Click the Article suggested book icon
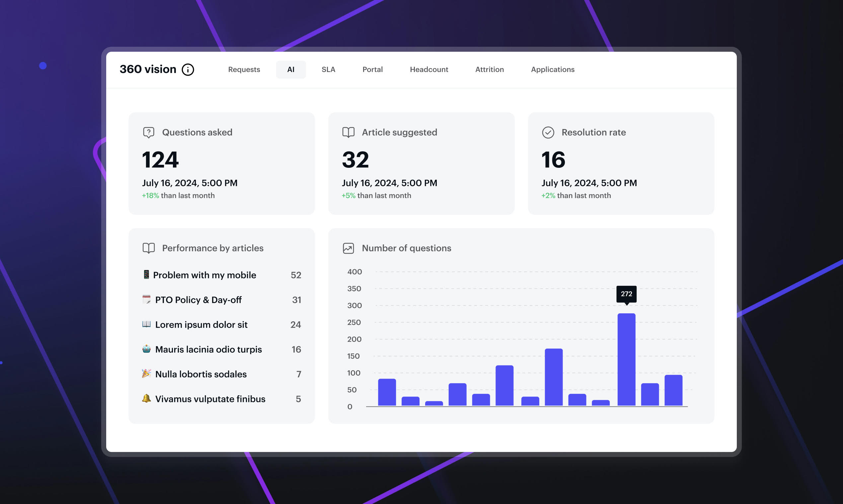Viewport: 843px width, 504px height. pyautogui.click(x=348, y=132)
